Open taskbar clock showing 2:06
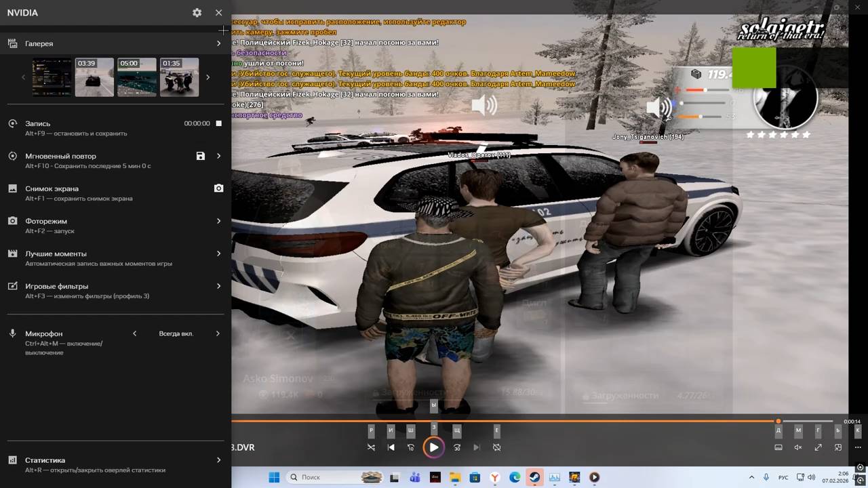Image resolution: width=868 pixels, height=488 pixels. (x=835, y=477)
